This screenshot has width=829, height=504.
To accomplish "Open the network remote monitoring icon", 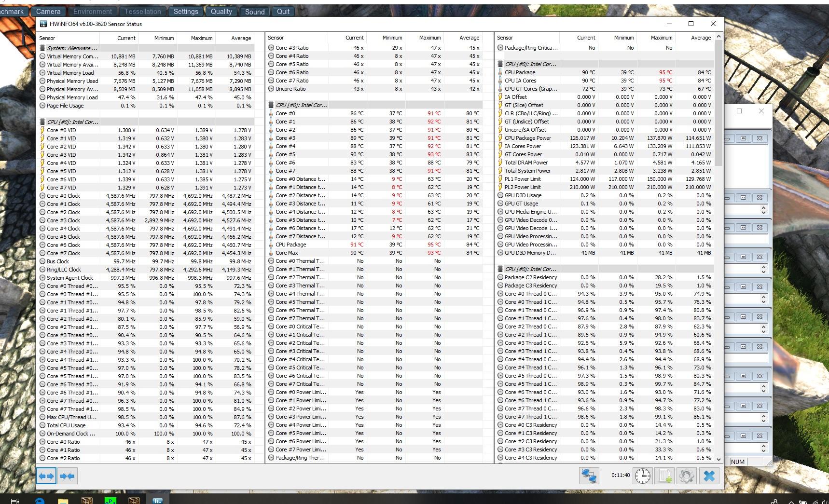I will (x=589, y=476).
